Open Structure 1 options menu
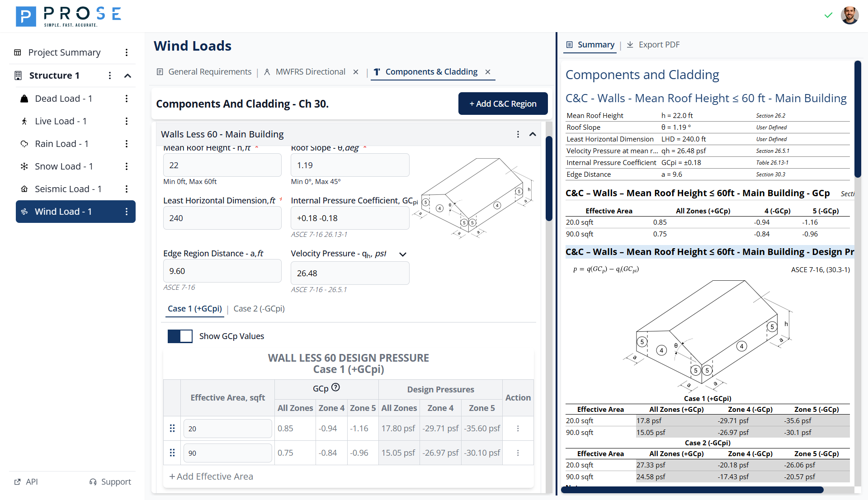This screenshot has width=868, height=500. coord(110,75)
